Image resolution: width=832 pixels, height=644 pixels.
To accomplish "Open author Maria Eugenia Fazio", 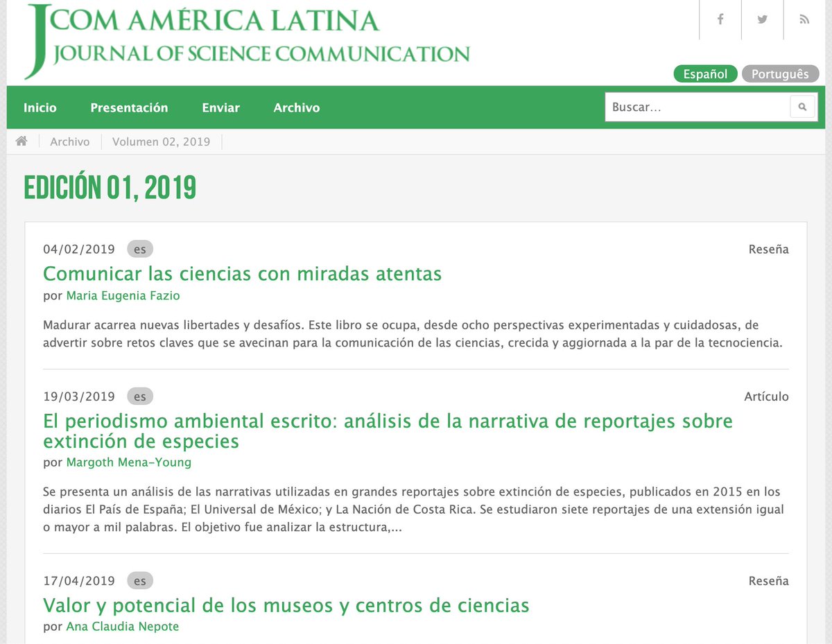I will 123,296.
